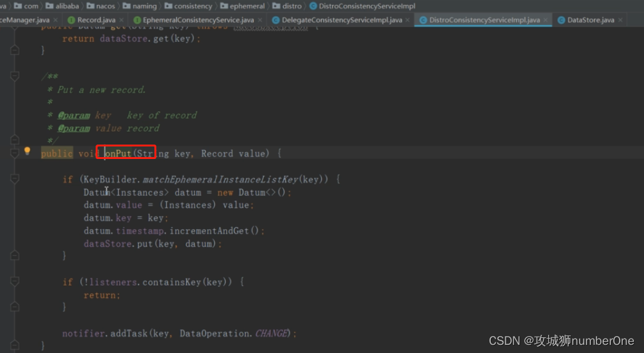The height and width of the screenshot is (353, 644).
Task: Click 'datum.key = key' assignment line
Action: coord(126,218)
